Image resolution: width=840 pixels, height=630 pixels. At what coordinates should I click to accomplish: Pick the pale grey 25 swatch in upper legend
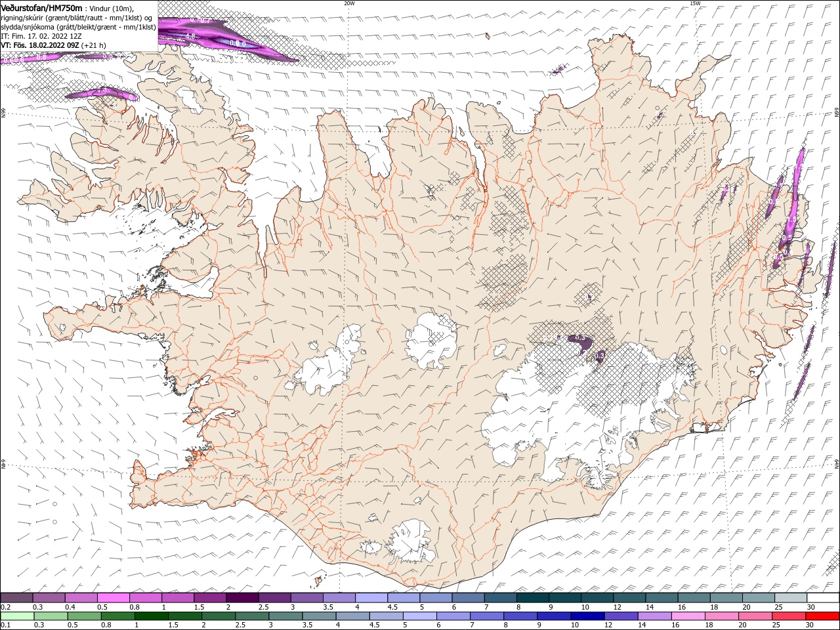tap(791, 598)
